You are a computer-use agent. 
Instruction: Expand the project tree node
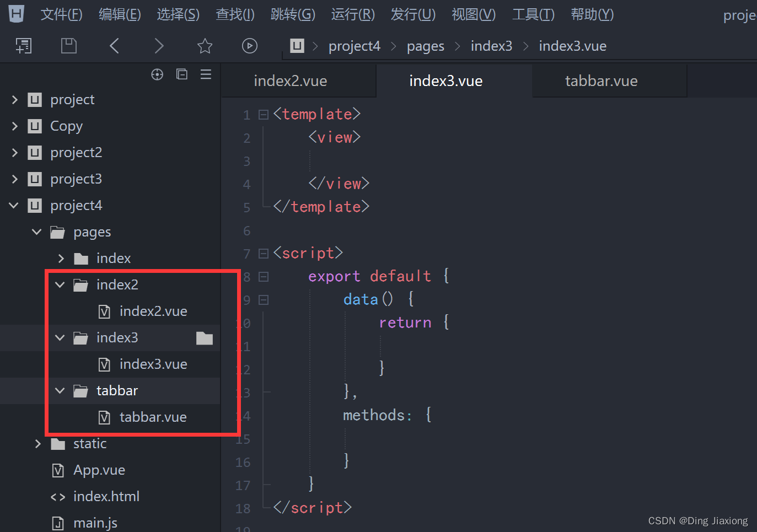tap(15, 100)
